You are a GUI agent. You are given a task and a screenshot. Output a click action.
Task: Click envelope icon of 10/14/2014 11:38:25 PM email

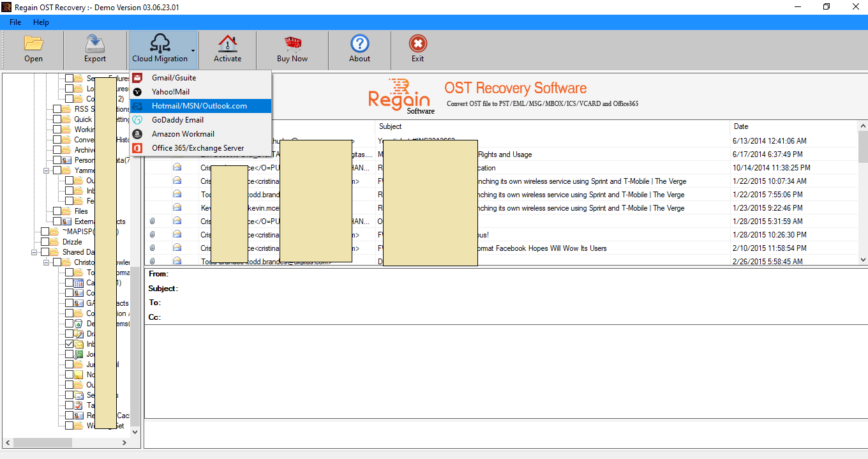177,167
